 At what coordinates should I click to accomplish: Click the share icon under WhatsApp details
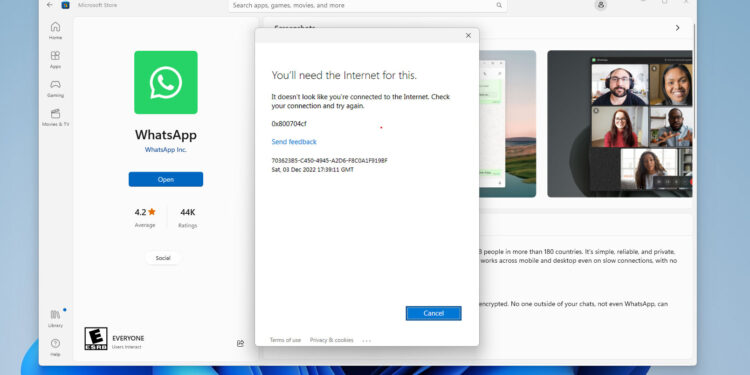coord(241,343)
